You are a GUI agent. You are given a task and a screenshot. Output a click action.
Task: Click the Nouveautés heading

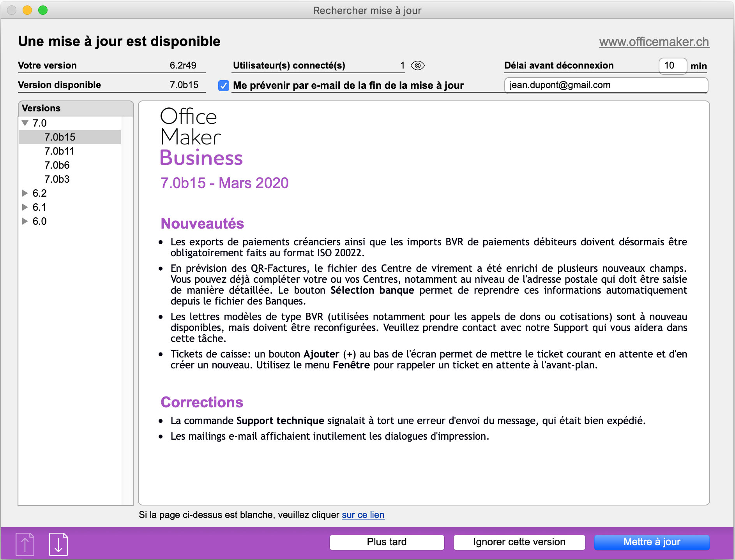click(202, 224)
